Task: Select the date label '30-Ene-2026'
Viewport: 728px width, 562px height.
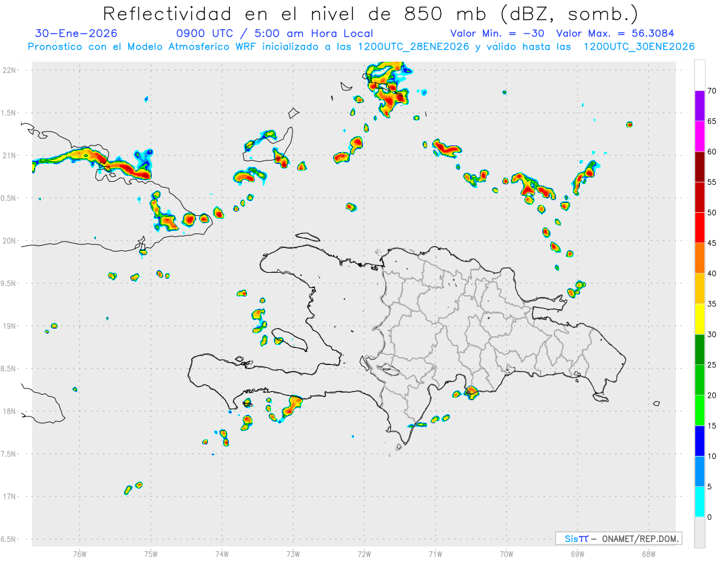Action: click(76, 33)
